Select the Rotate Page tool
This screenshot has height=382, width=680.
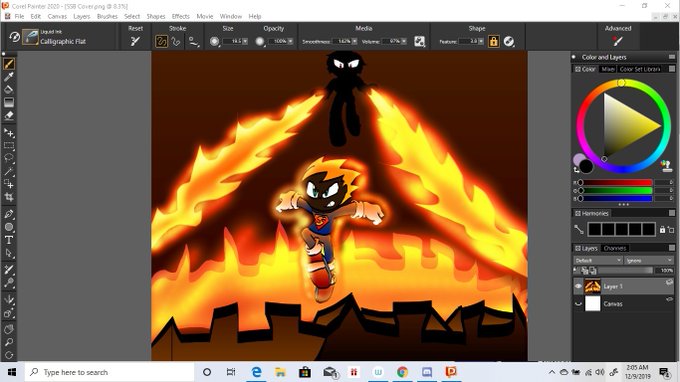click(x=9, y=355)
